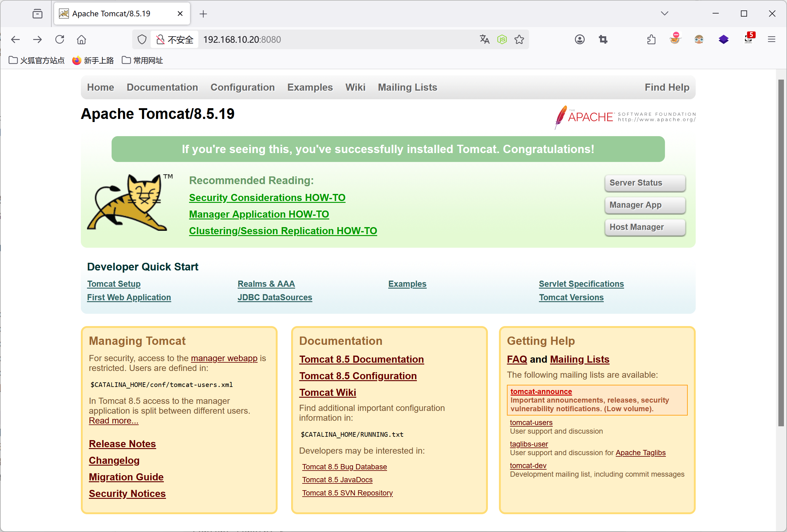Click the screenshot crop tool icon
This screenshot has height=532, width=787.
[603, 40]
